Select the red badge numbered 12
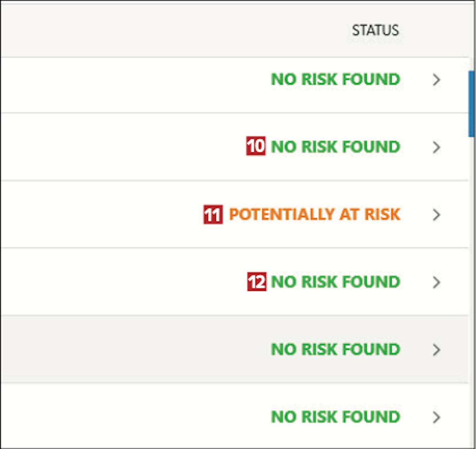Viewport: 476px width, 449px height. (257, 282)
